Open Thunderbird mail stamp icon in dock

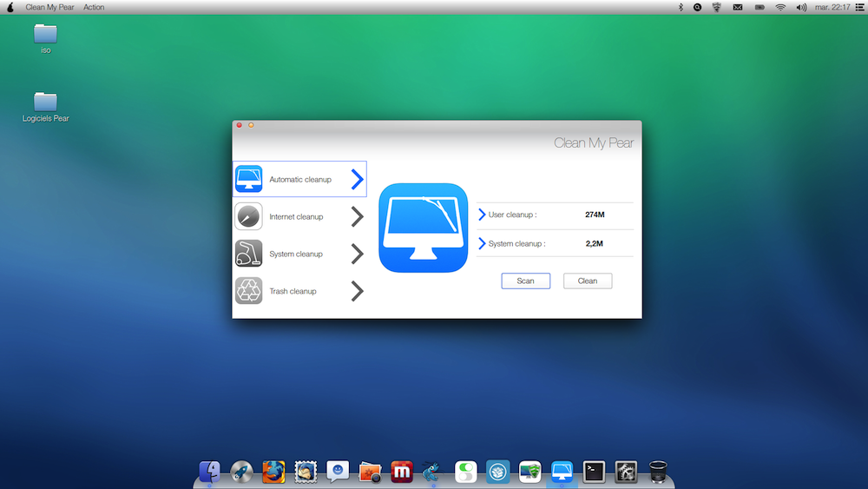pyautogui.click(x=306, y=472)
